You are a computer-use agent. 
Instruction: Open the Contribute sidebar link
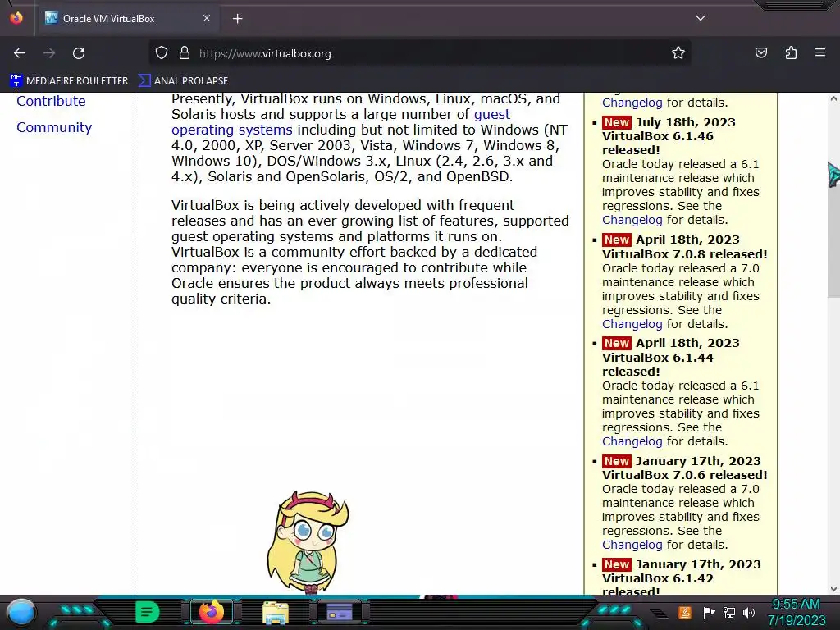pyautogui.click(x=51, y=101)
